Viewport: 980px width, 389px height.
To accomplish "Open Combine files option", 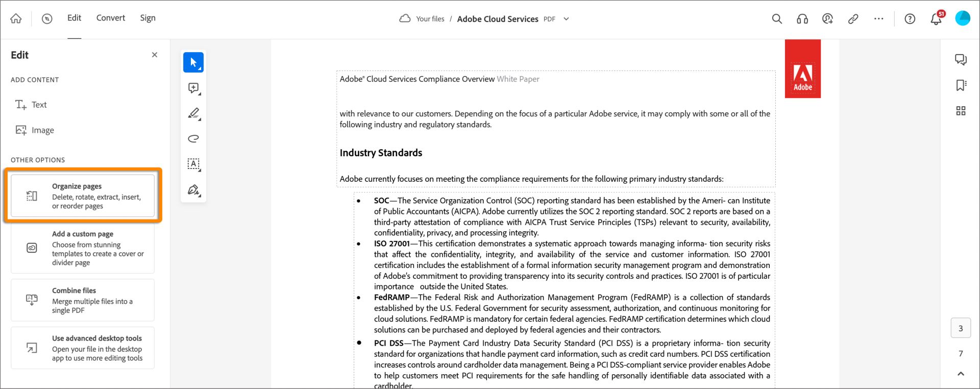I will pos(83,300).
